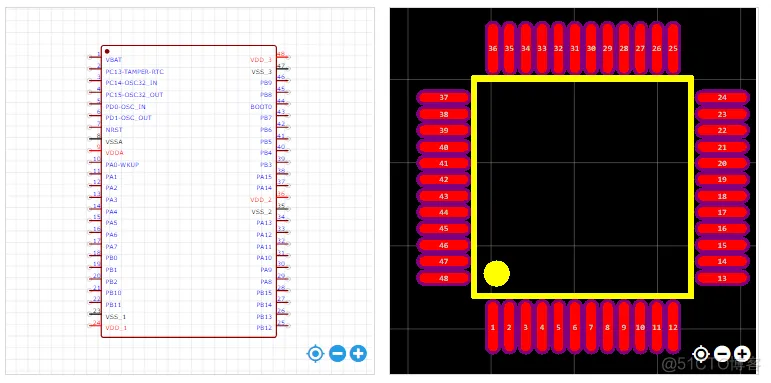The height and width of the screenshot is (383, 771).
Task: Select the NRST pin label
Action: [114, 130]
